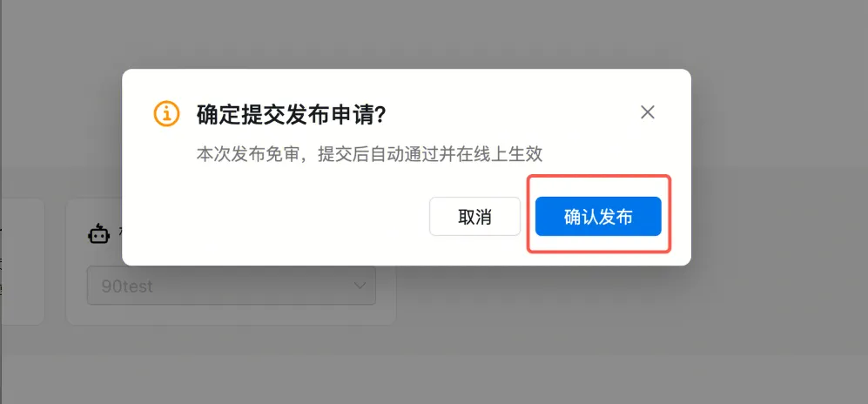Click the hidden label next to robot icon
The width and height of the screenshot is (868, 404).
[119, 233]
